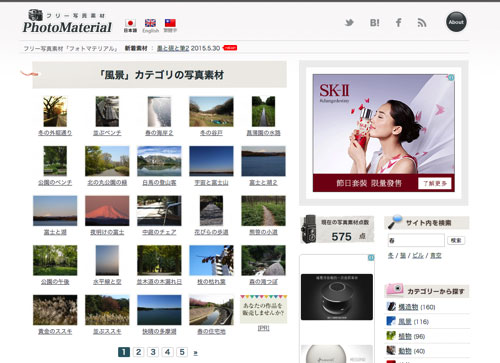The height and width of the screenshot is (363, 500).
Task: Select the Taiwan flag language option
Action: (x=170, y=25)
